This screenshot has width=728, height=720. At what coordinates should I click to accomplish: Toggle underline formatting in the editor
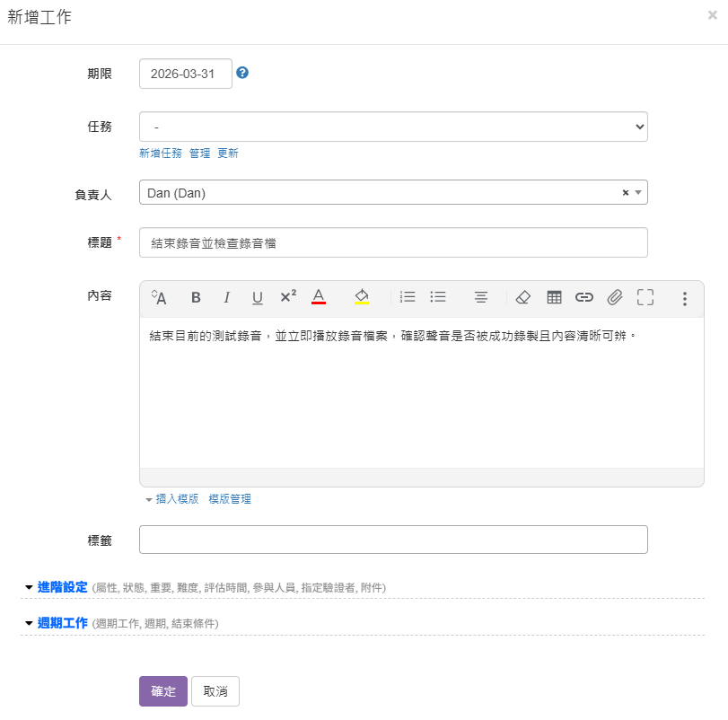pos(257,298)
